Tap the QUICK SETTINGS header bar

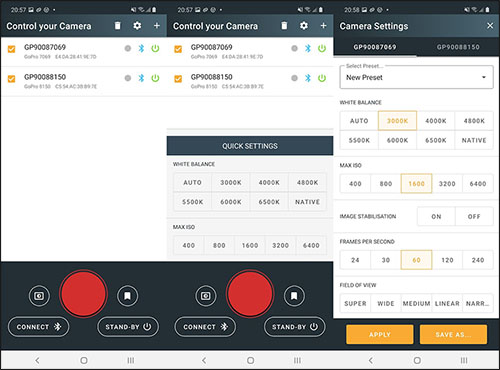pos(250,146)
